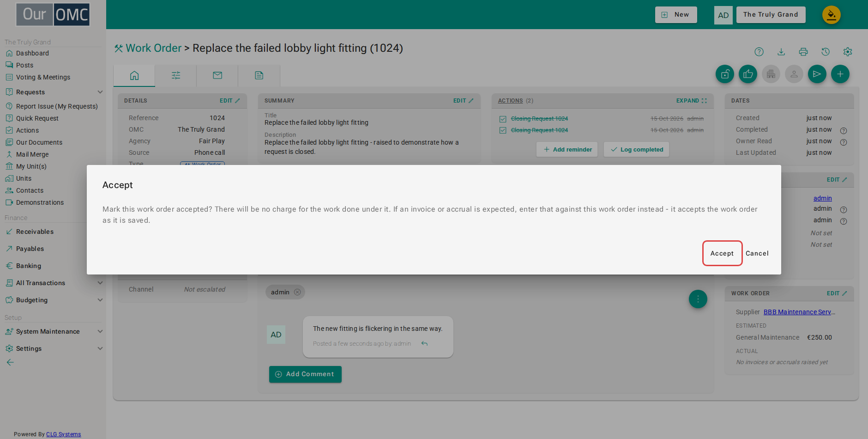Click EXPAND in the Actions panel
This screenshot has height=439, width=868.
691,101
